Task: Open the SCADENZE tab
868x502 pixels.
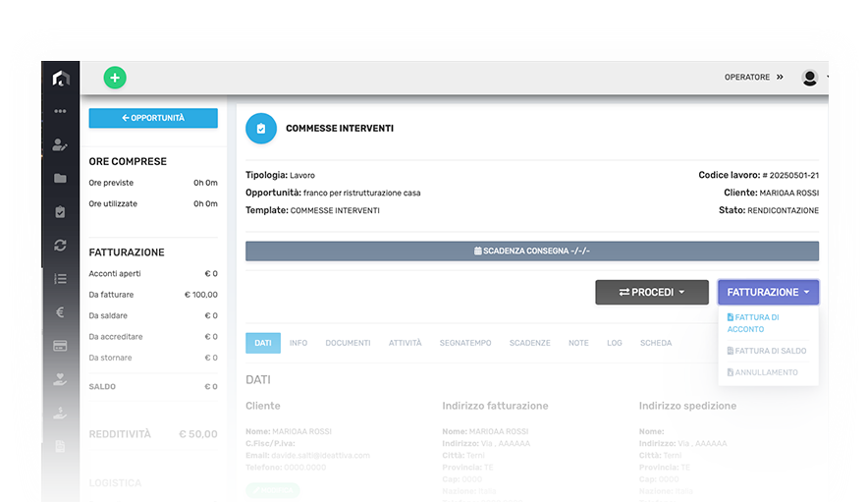Action: pyautogui.click(x=530, y=343)
